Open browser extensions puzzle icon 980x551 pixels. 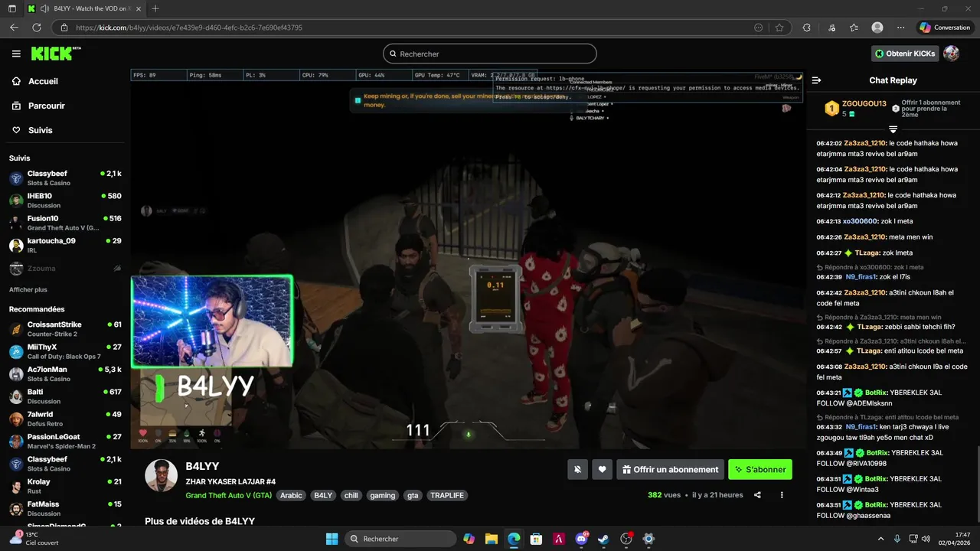(806, 28)
